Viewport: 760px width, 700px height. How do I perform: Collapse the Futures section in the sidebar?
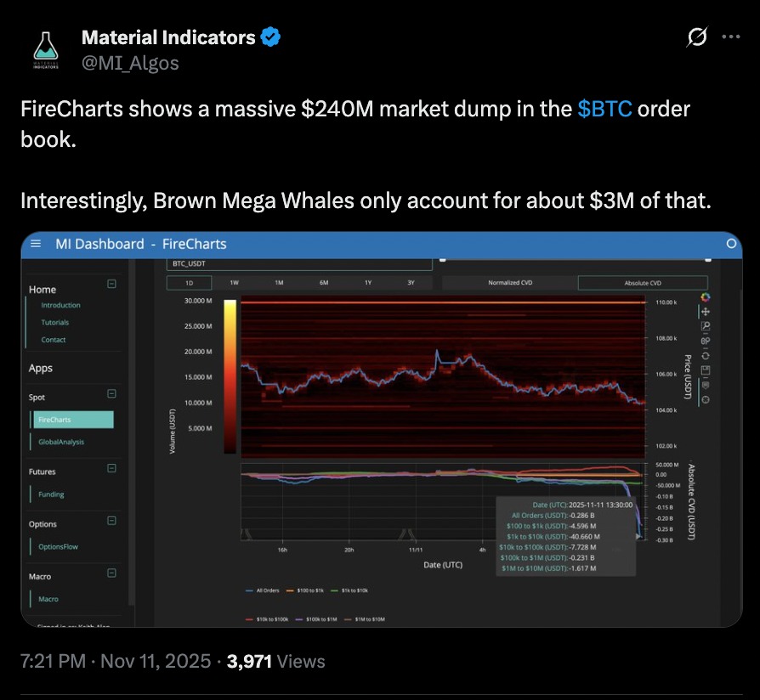(111, 469)
